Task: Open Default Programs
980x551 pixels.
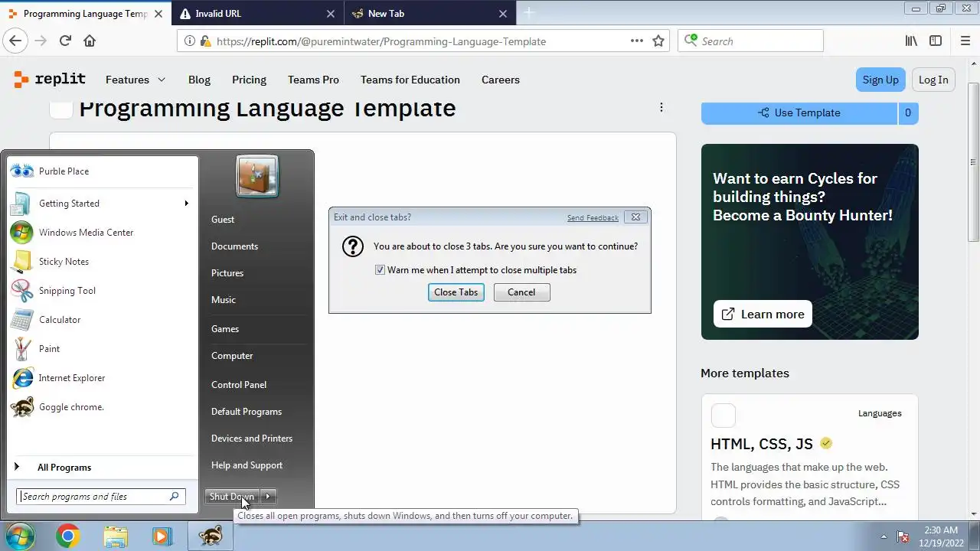Action: pyautogui.click(x=247, y=412)
